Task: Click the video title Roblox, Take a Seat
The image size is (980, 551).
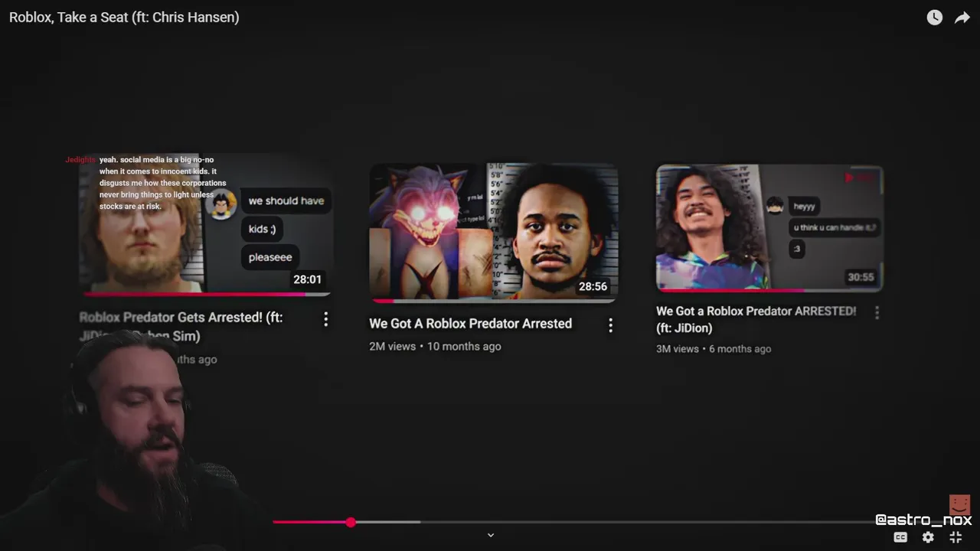Action: (124, 17)
